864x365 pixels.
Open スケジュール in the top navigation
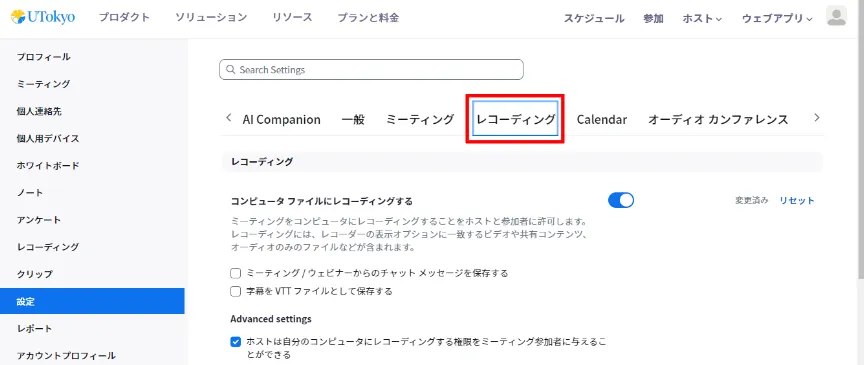(594, 18)
